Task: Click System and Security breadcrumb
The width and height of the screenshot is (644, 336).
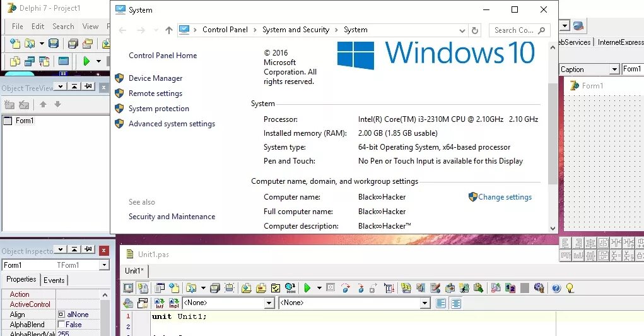Action: (x=296, y=30)
